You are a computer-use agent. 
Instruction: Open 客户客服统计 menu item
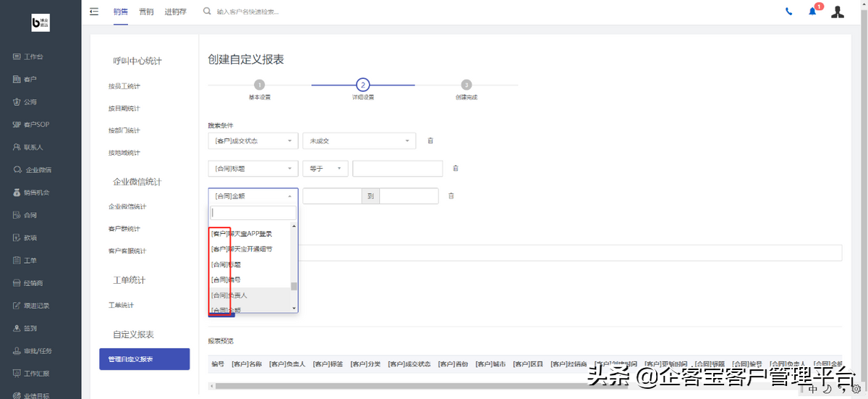(127, 251)
